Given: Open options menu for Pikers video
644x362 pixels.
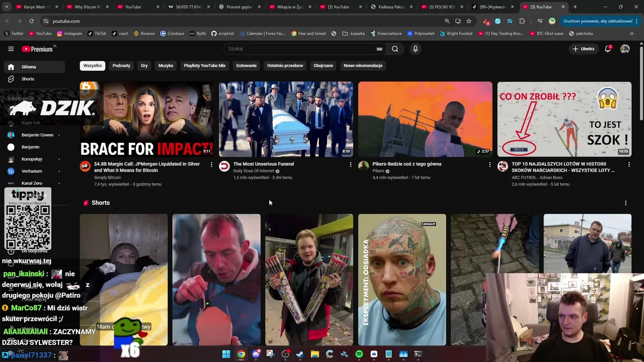Looking at the screenshot, I should tap(490, 164).
